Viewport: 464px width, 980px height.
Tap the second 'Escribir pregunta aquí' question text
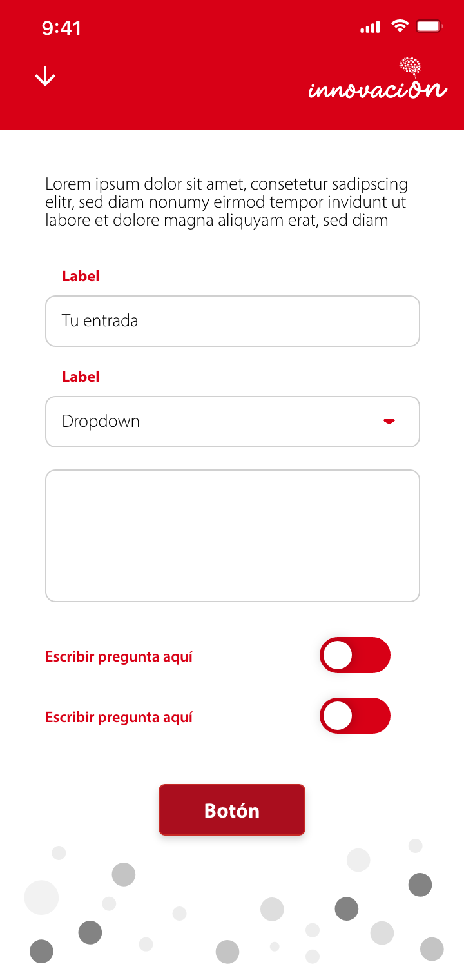point(119,718)
